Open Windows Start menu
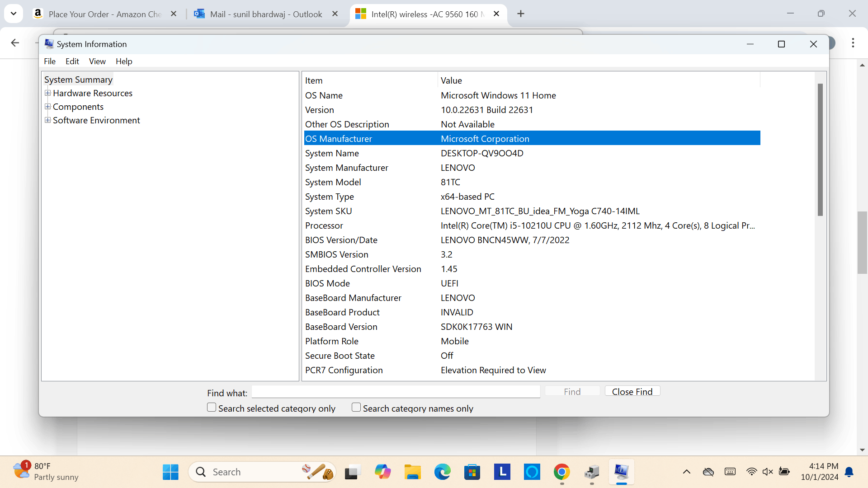Screen dimensions: 868x488 click(x=170, y=472)
